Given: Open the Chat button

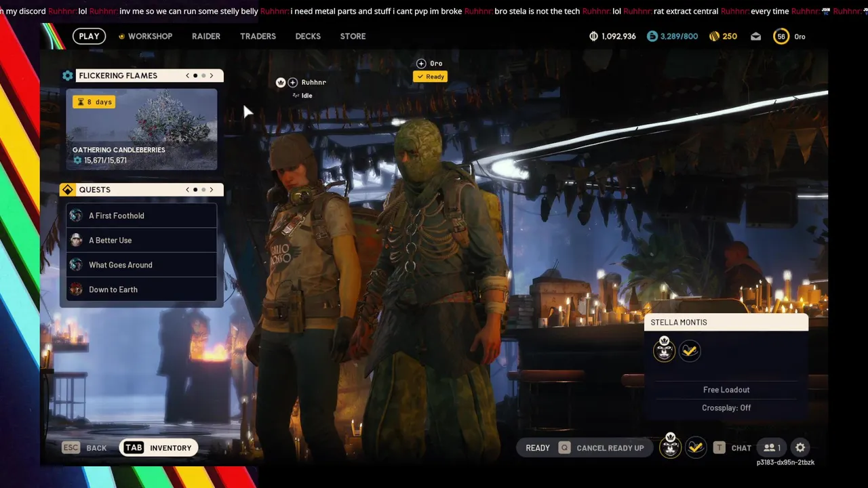Looking at the screenshot, I should [x=733, y=448].
